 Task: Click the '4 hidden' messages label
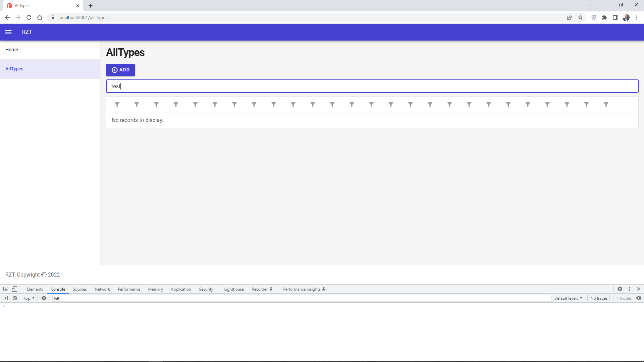624,298
